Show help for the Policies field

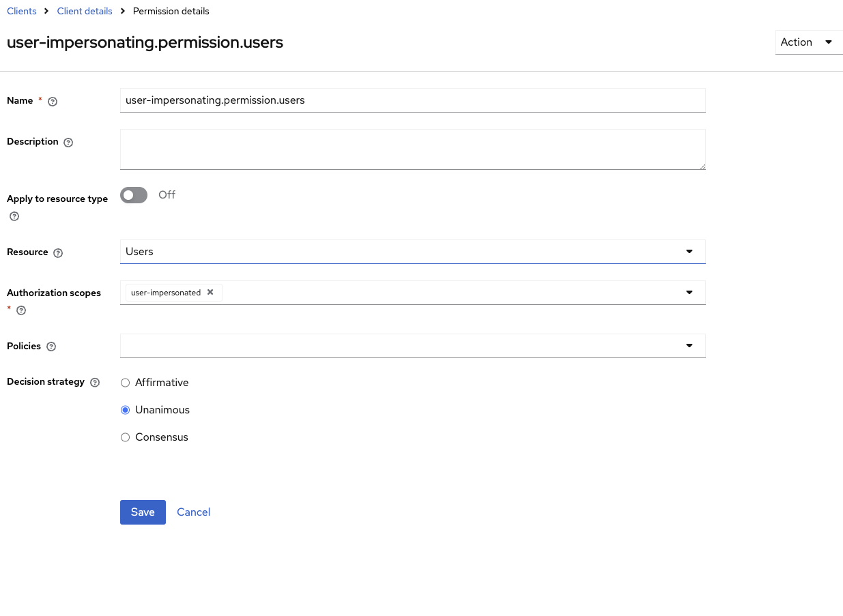tap(51, 346)
